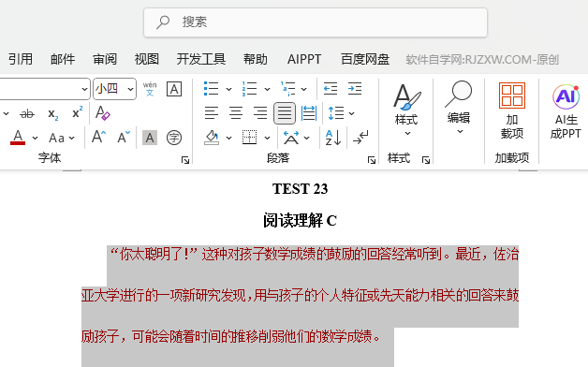
Task: Click the phonetic guide (wén) icon
Action: click(x=150, y=89)
